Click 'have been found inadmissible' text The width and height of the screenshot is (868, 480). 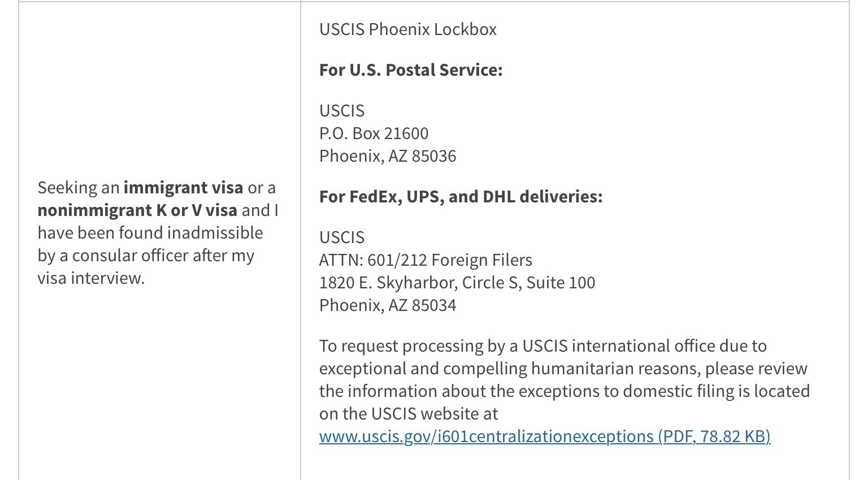coord(150,233)
